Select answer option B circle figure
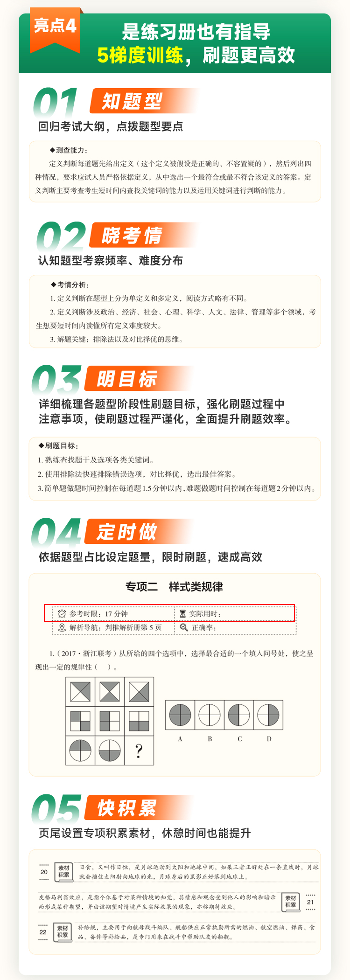Screen dimensions: 350x980 (210, 715)
